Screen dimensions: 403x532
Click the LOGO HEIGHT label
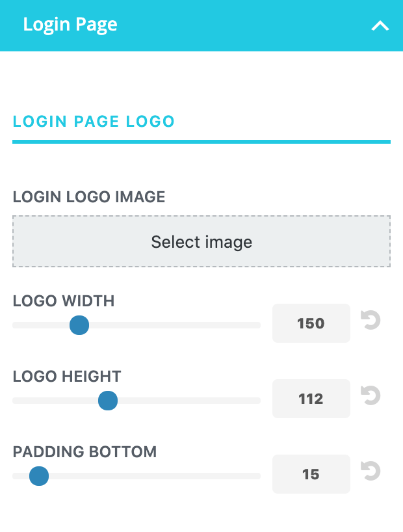pos(67,377)
